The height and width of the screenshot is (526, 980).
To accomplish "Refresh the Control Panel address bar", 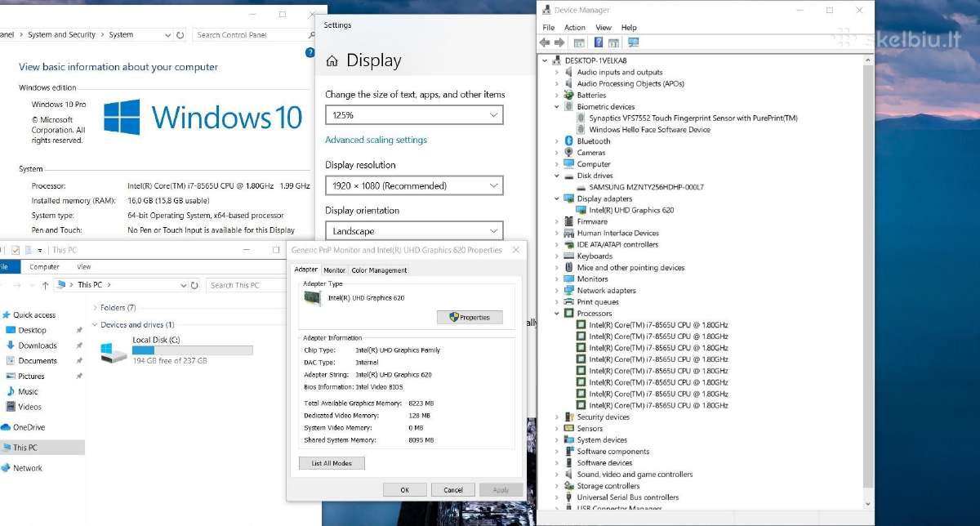I will [180, 35].
